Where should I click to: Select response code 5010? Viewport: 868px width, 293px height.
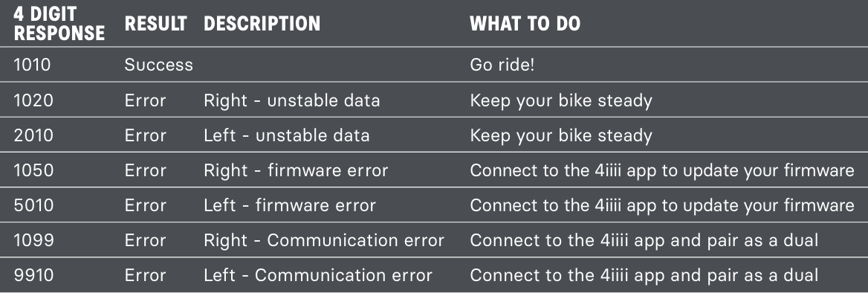click(x=33, y=205)
